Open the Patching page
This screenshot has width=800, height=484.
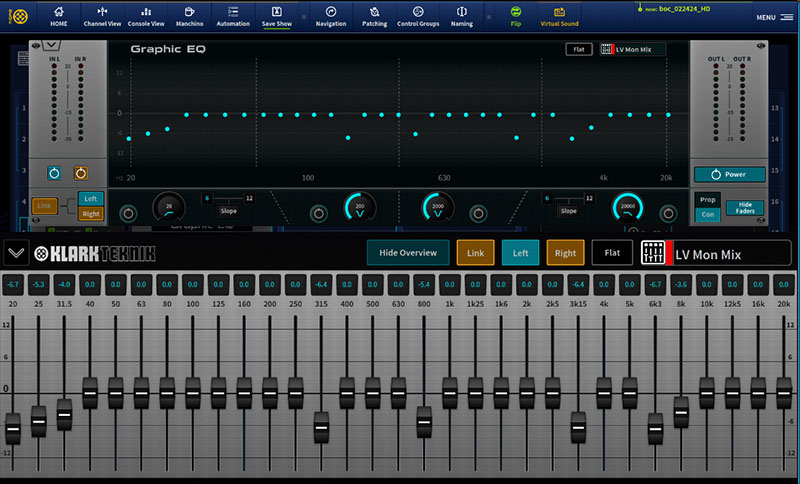pyautogui.click(x=374, y=16)
